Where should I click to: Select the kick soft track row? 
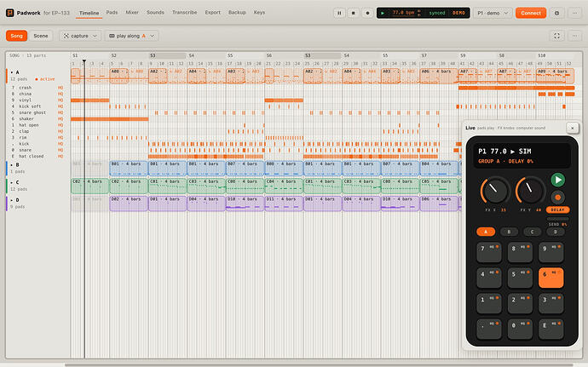(37, 106)
